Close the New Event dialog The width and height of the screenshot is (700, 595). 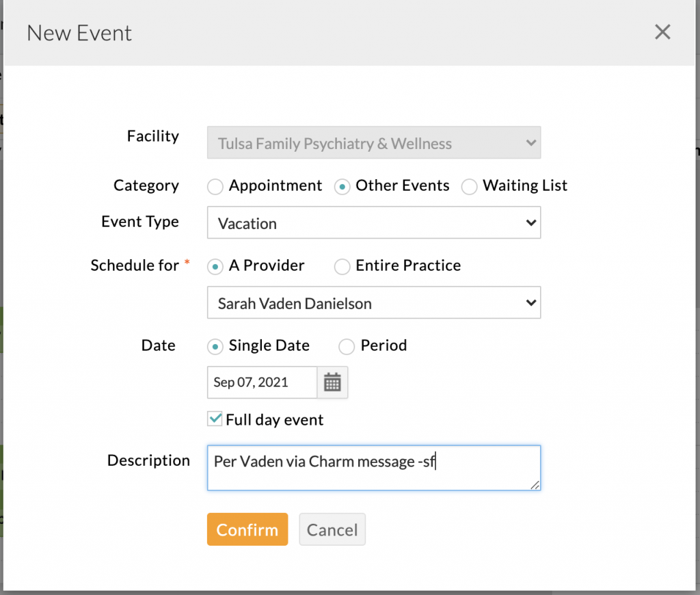(662, 32)
